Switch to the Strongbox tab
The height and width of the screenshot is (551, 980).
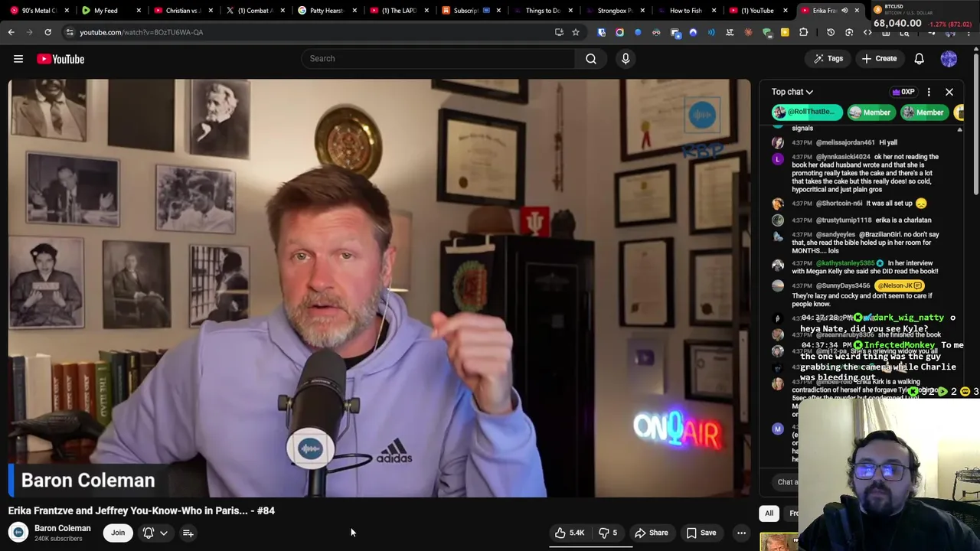click(x=614, y=11)
